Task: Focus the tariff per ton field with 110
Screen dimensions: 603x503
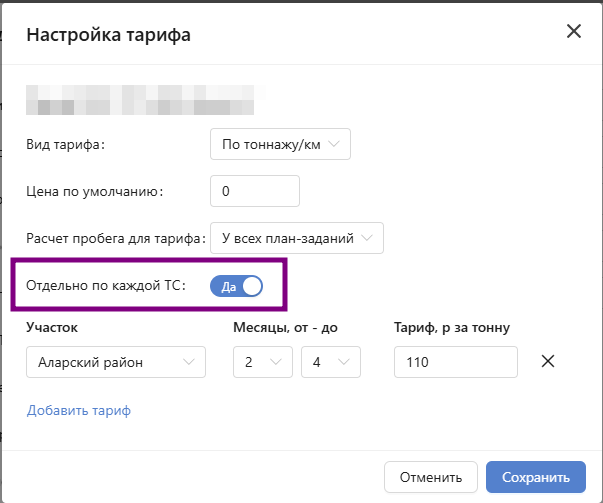Action: point(455,362)
